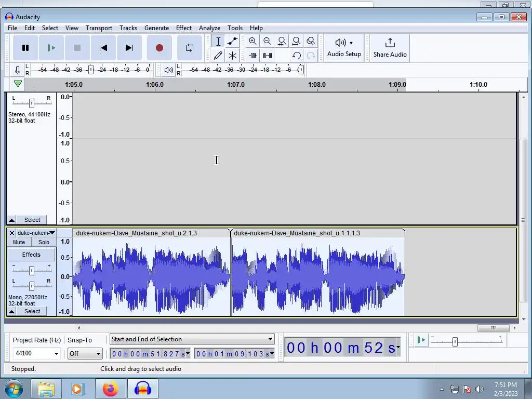Trim audio outside selection icon
The height and width of the screenshot is (399, 532).
click(x=253, y=55)
